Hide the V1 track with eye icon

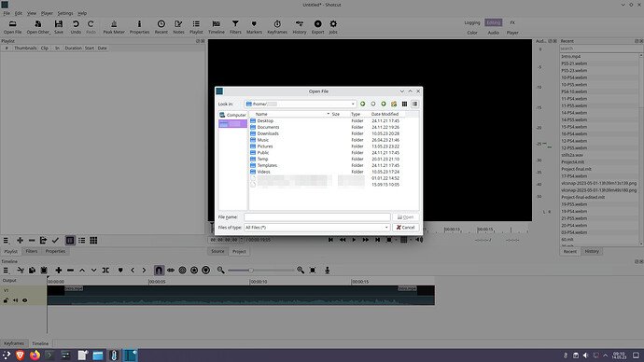(x=24, y=300)
